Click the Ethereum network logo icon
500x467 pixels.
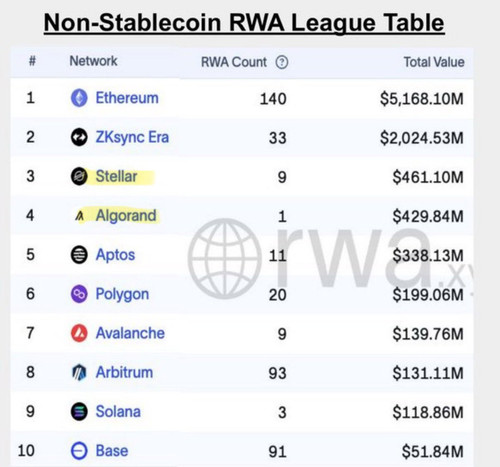click(79, 98)
